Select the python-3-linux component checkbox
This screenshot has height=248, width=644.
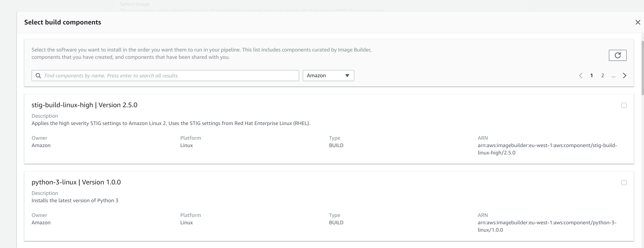pyautogui.click(x=624, y=183)
